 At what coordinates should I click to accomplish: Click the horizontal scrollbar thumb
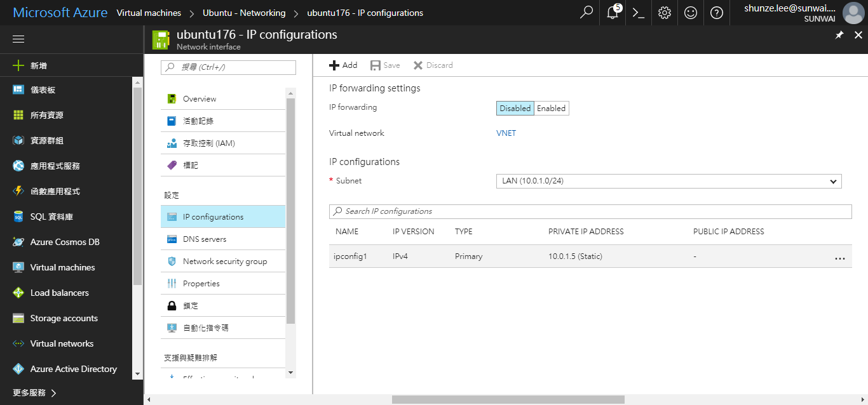(x=508, y=399)
